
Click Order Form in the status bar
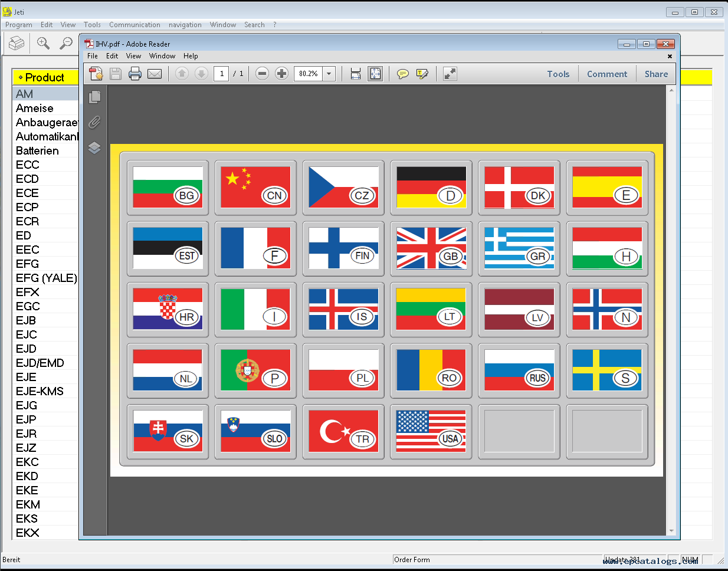(x=412, y=560)
